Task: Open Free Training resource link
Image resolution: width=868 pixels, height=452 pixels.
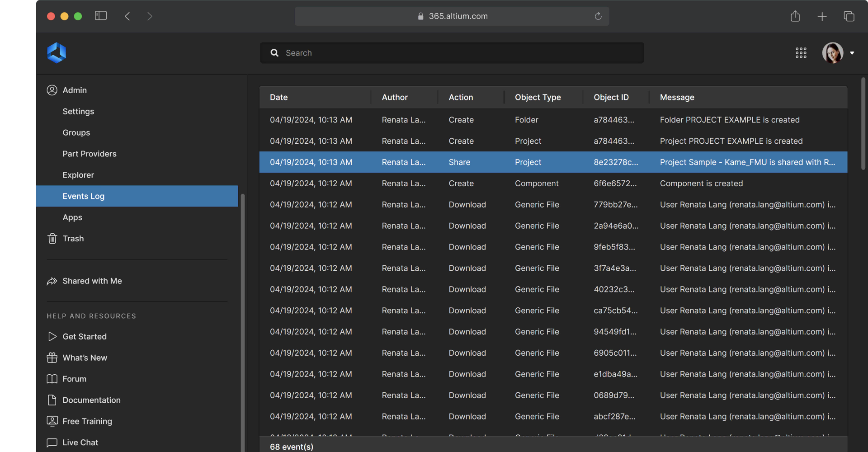Action: 87,421
